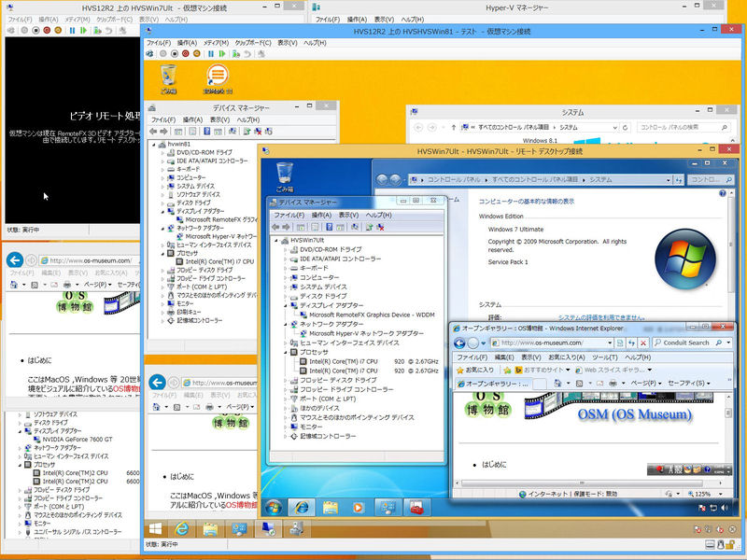Click new tab button in Windows 7 IE
Image resolution: width=747 pixels, height=560 pixels.
540,384
